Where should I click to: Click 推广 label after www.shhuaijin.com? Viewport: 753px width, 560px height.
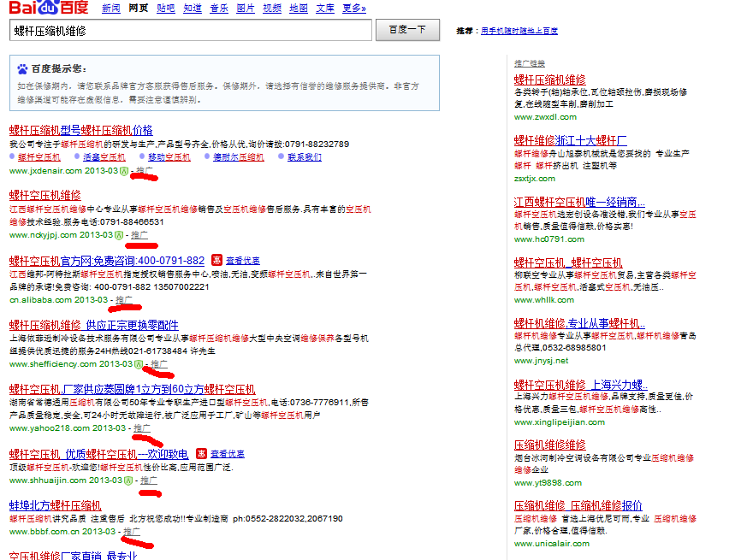click(x=148, y=480)
